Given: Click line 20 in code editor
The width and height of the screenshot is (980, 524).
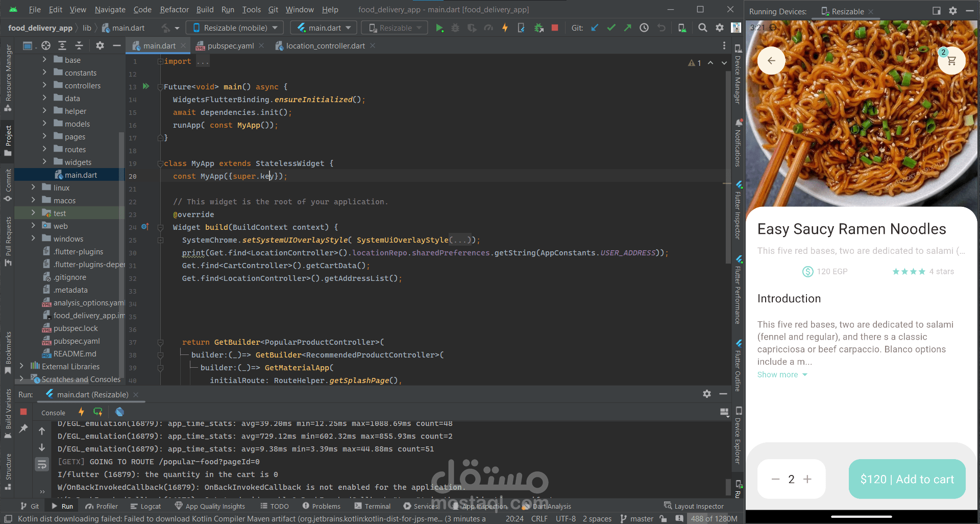Looking at the screenshot, I should tap(429, 176).
